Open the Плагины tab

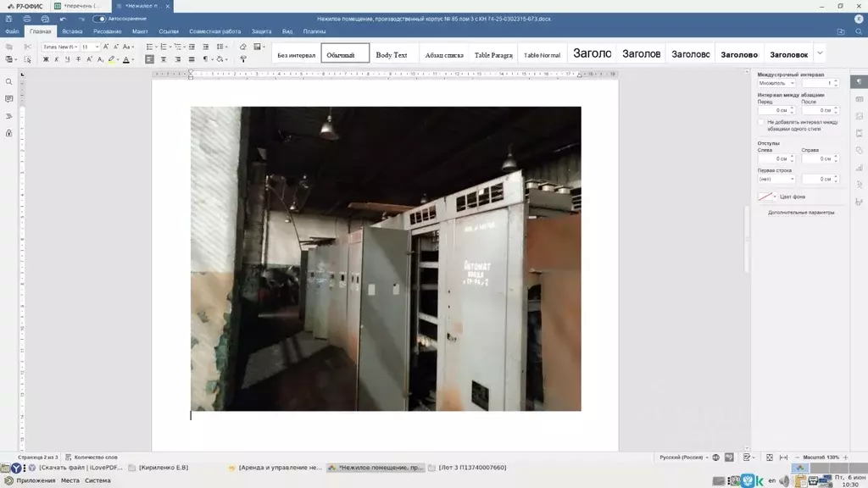coord(314,31)
